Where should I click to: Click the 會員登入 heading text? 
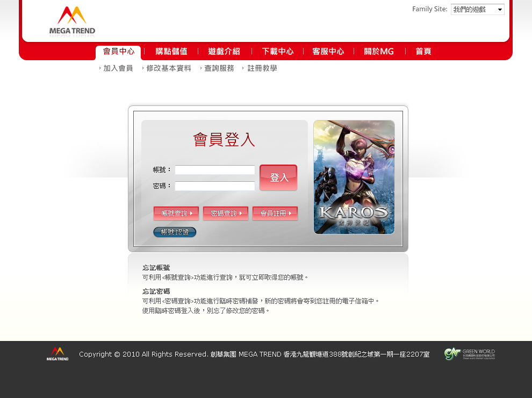224,140
